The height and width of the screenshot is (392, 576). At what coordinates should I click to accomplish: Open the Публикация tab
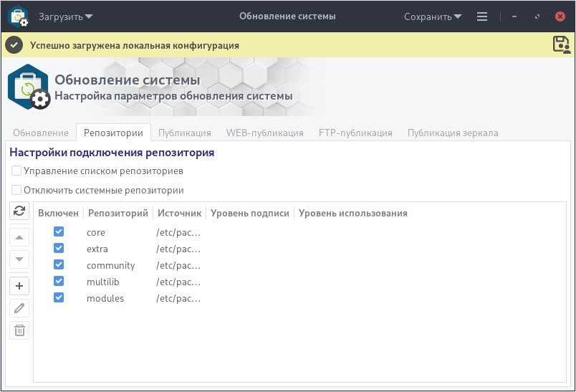tap(185, 133)
